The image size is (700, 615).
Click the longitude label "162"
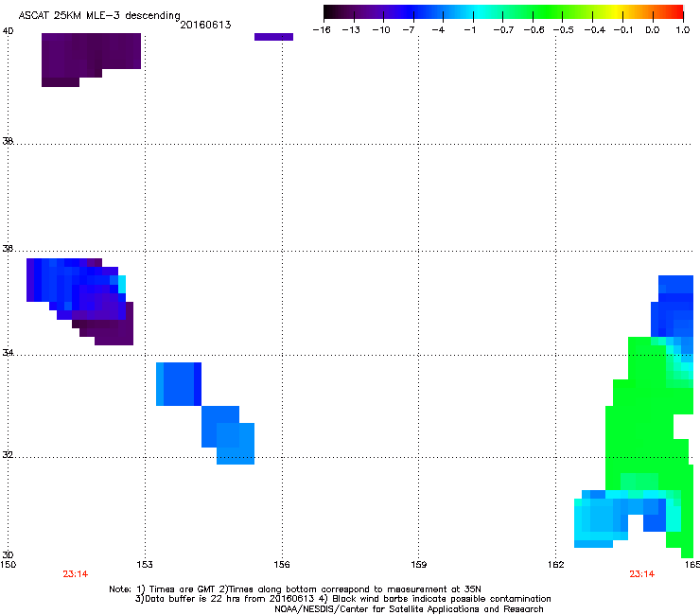pos(555,565)
